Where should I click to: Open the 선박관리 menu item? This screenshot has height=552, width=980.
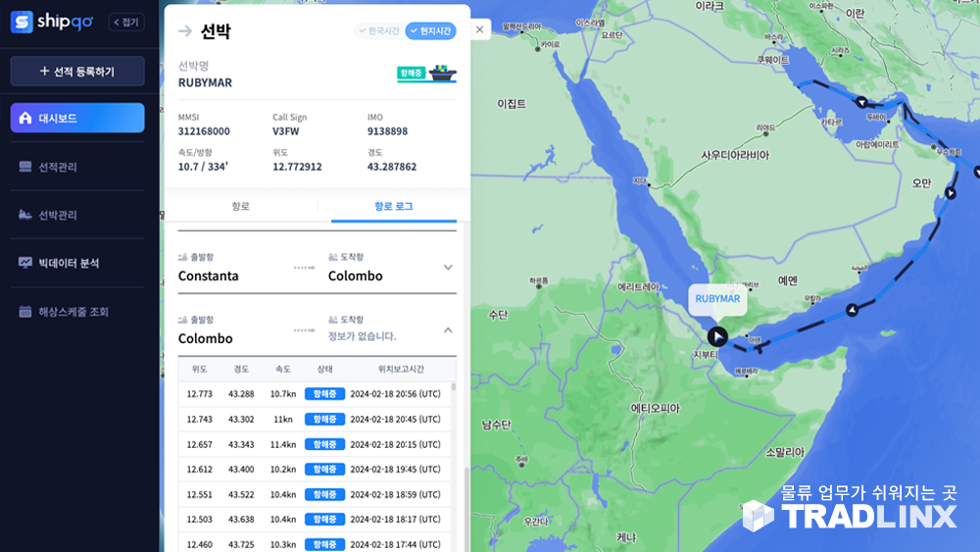pyautogui.click(x=77, y=215)
